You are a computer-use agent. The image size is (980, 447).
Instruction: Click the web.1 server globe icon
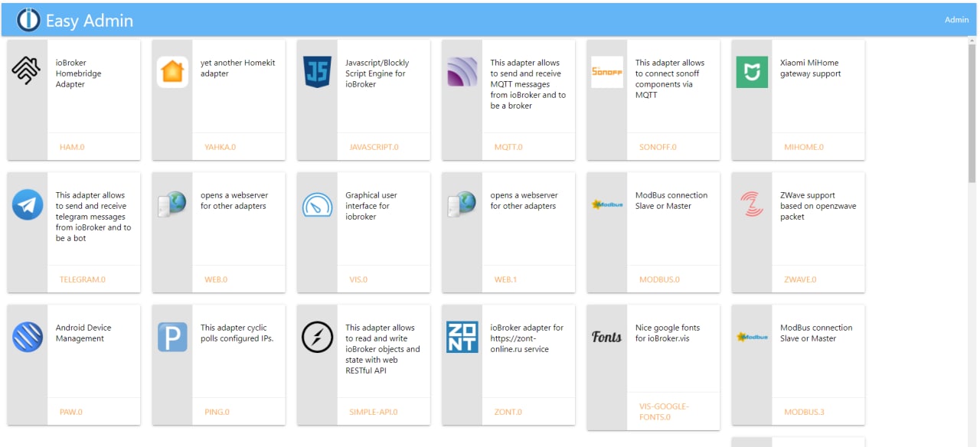click(x=462, y=204)
